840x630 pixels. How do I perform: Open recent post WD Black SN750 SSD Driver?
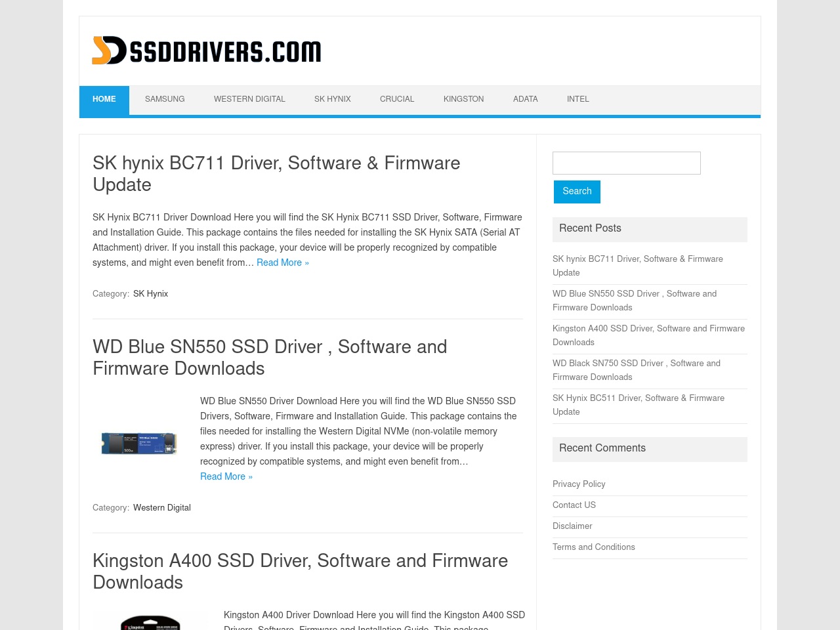coord(637,370)
